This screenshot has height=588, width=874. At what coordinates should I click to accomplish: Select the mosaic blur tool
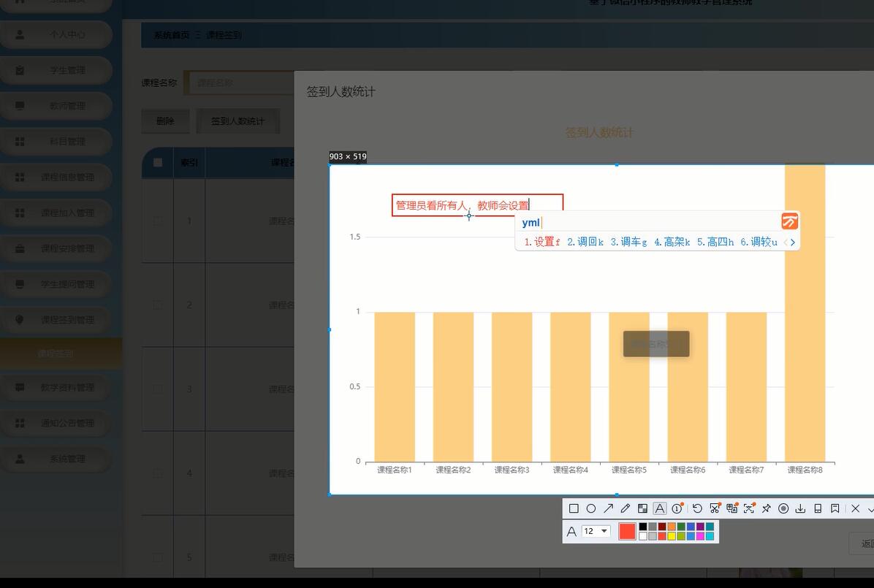click(x=642, y=508)
